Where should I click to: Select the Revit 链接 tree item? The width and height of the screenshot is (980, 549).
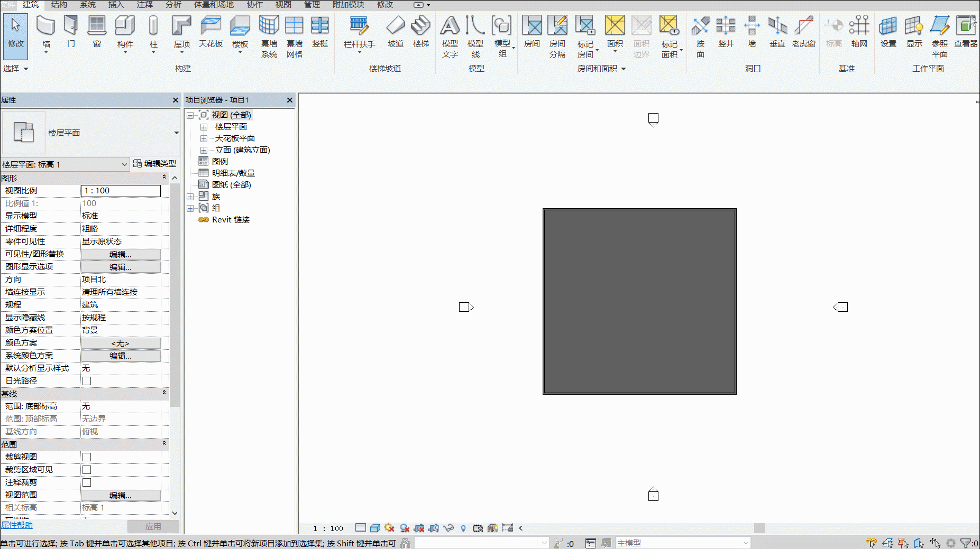pos(231,220)
